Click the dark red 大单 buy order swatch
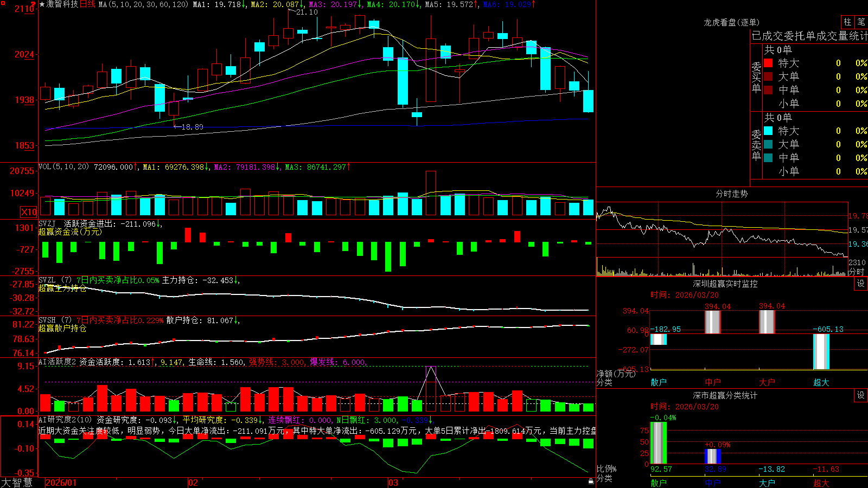 pos(768,76)
